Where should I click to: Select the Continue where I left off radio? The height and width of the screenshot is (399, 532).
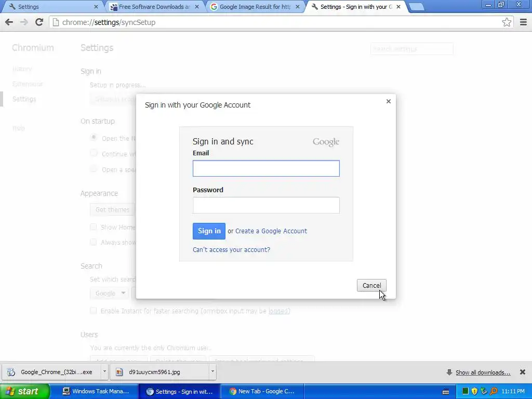pos(94,153)
